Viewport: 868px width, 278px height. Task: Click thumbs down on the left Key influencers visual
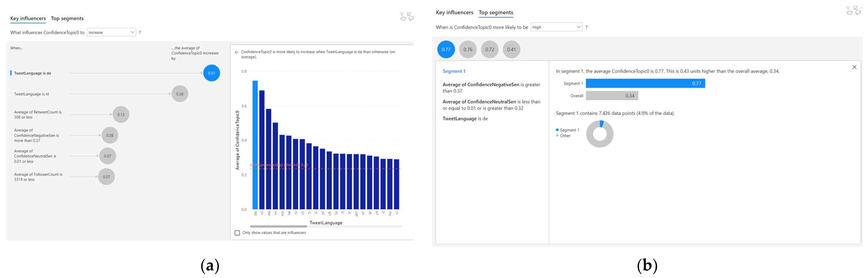[411, 19]
